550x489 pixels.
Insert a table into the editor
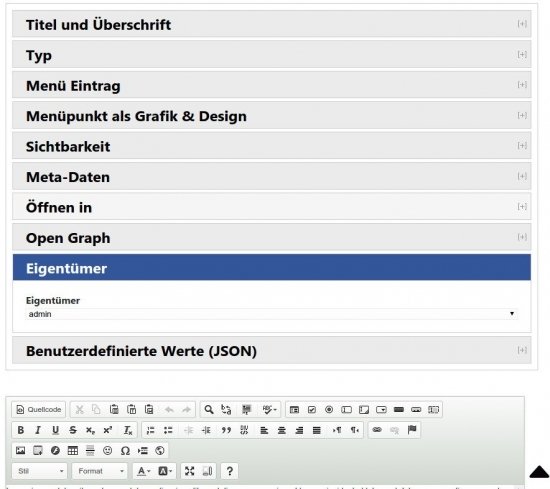[73, 450]
